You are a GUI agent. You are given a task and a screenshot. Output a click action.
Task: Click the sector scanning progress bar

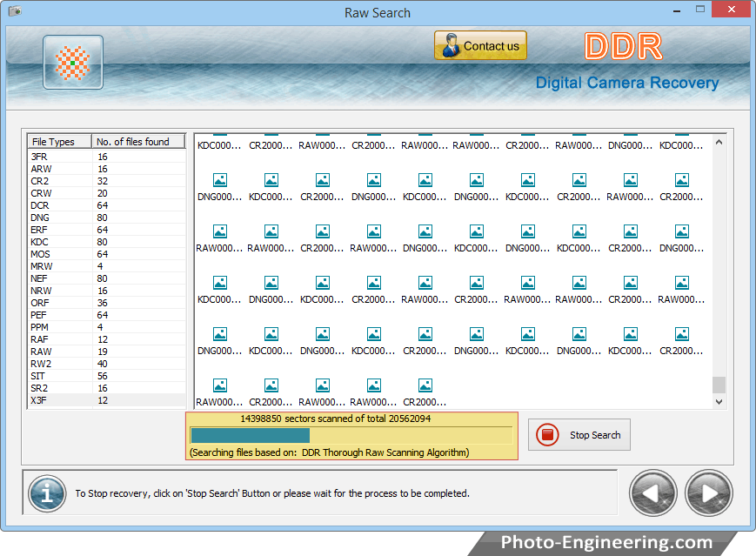coord(351,435)
